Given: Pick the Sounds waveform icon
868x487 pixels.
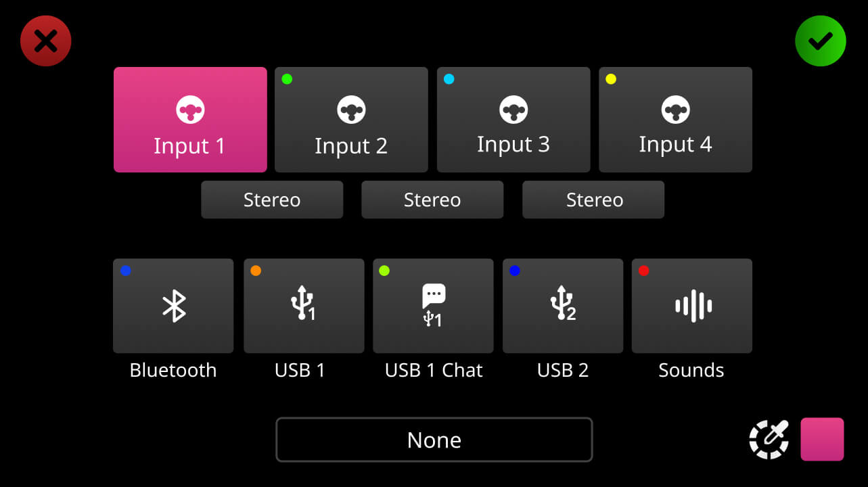Looking at the screenshot, I should (692, 306).
